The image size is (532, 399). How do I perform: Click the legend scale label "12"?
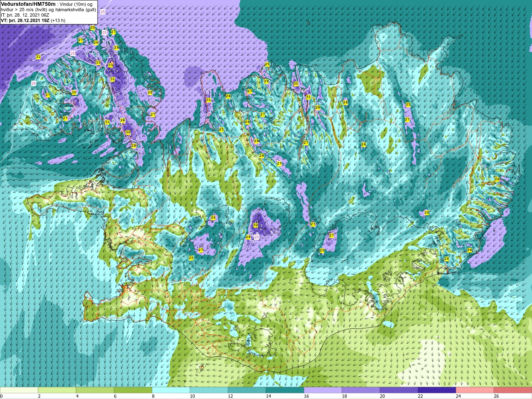pos(230,396)
